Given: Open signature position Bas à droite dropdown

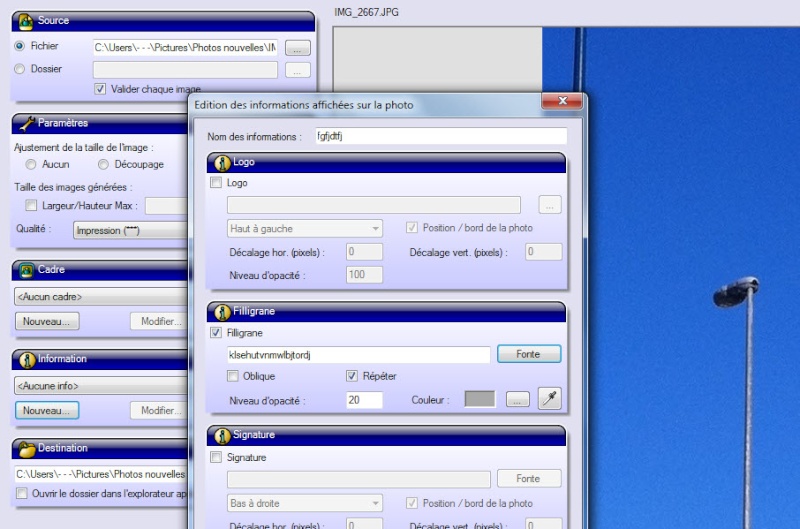Looking at the screenshot, I should [305, 503].
